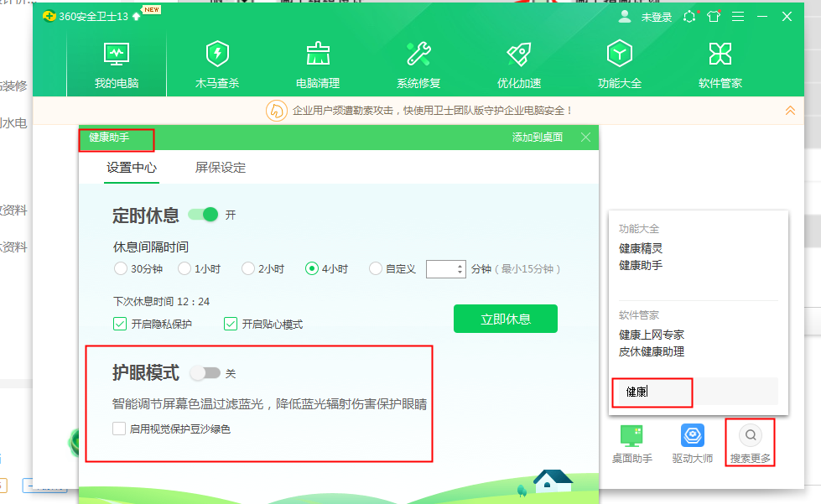The height and width of the screenshot is (504, 821).
Task: Open 驱动大师 tool icon
Action: 692,444
